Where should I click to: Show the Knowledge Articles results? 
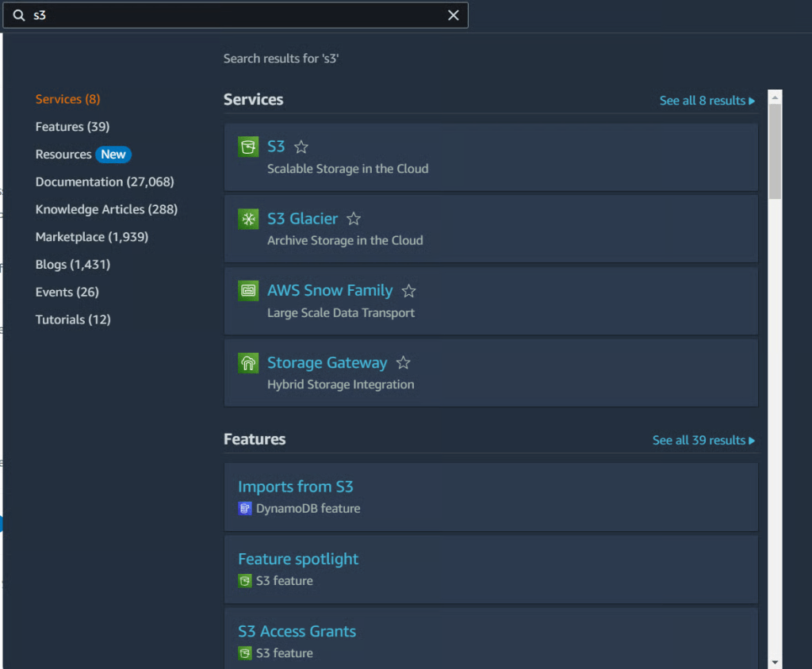pyautogui.click(x=106, y=209)
